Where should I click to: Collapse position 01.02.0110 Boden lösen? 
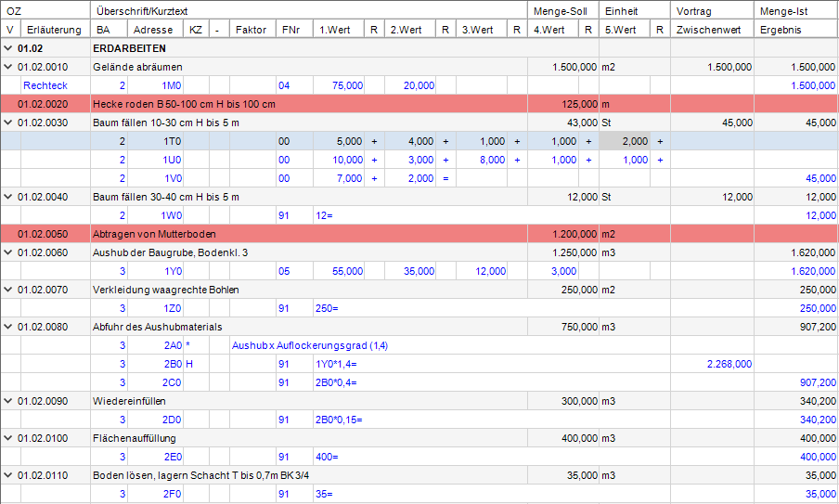point(8,475)
